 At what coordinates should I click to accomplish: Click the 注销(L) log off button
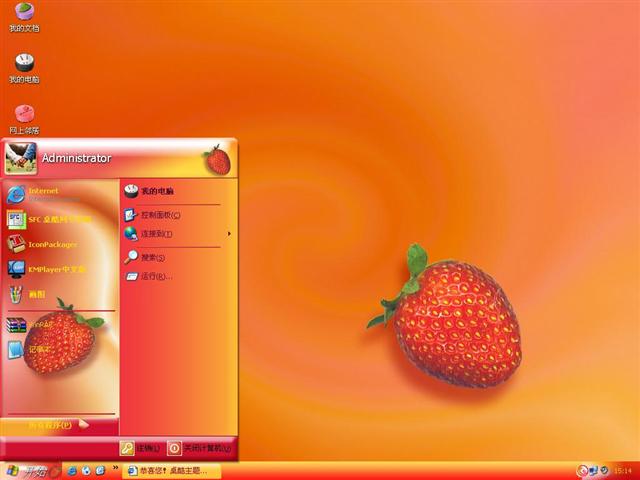140,448
